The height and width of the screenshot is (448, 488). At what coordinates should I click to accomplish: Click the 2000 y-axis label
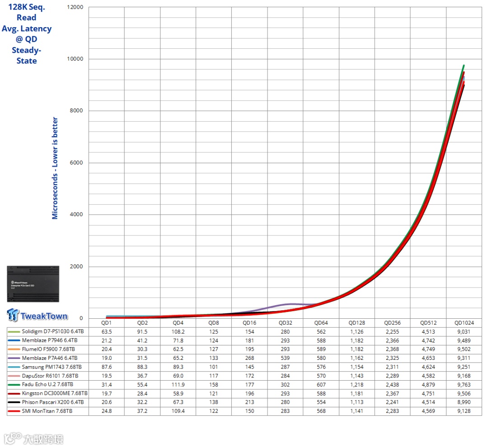pyautogui.click(x=76, y=267)
